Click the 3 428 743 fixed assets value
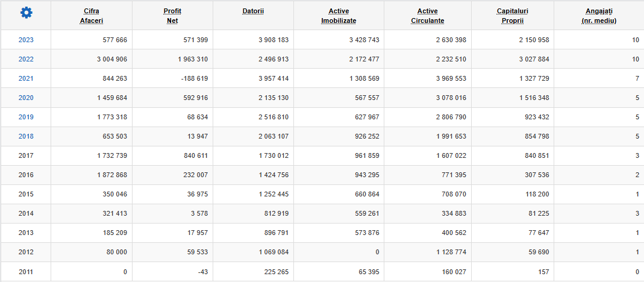Image resolution: width=644 pixels, height=282 pixels. click(x=364, y=40)
